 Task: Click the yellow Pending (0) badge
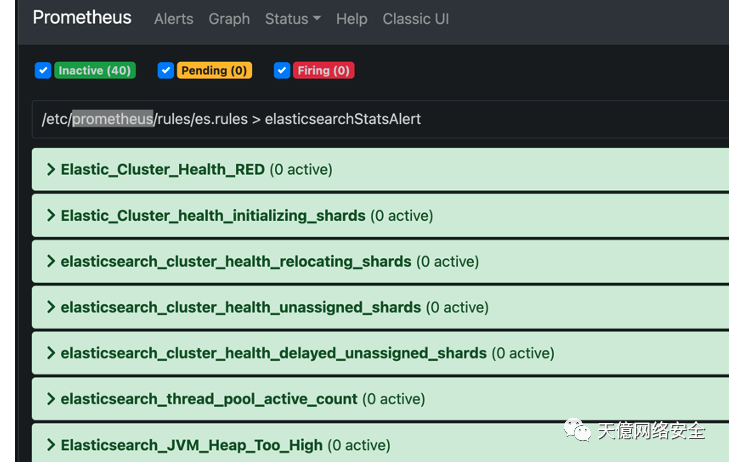(x=214, y=70)
